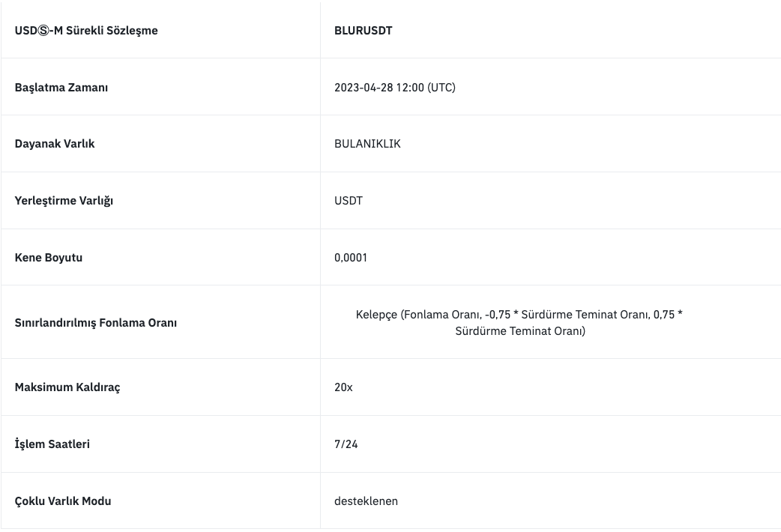The height and width of the screenshot is (532, 781).
Task: Select the 0,0001 tick size value
Action: tap(351, 258)
